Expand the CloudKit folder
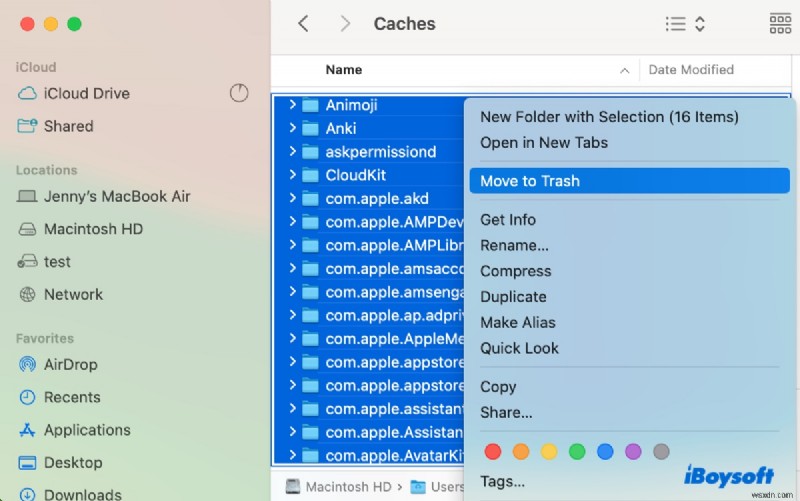This screenshot has width=800, height=501. pos(292,175)
